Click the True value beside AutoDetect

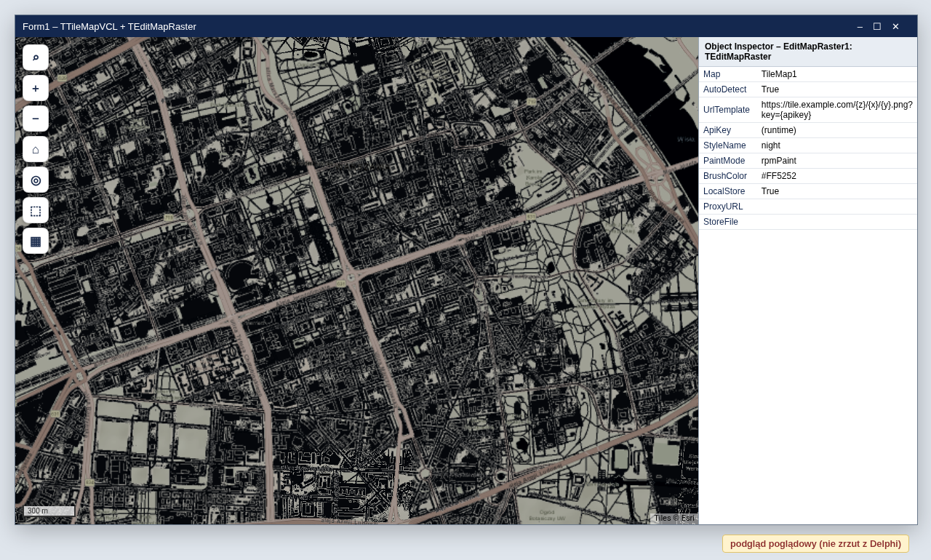(770, 89)
